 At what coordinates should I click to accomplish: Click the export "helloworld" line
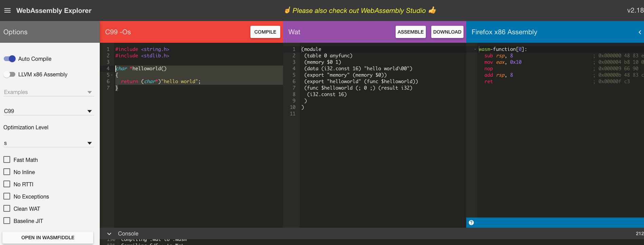[361, 81]
